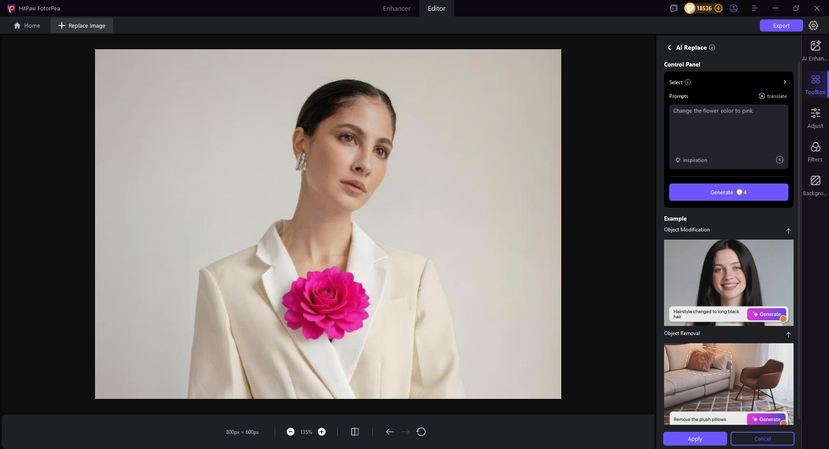Select the Adjust tool in sidebar

coord(815,118)
